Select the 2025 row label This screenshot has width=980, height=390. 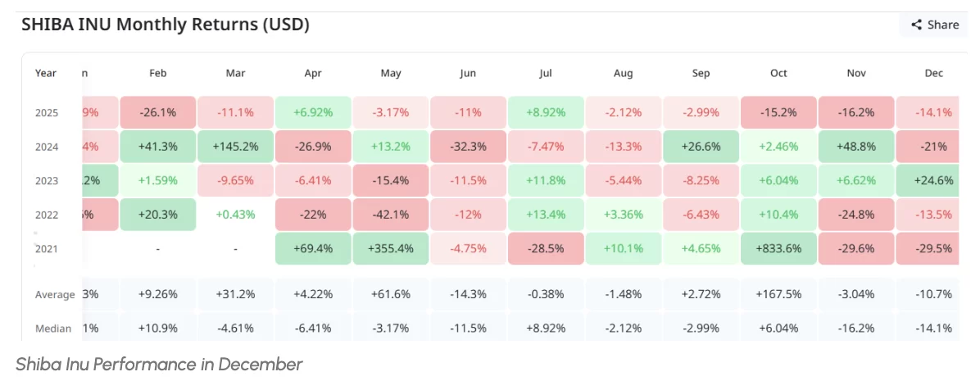coord(48,112)
